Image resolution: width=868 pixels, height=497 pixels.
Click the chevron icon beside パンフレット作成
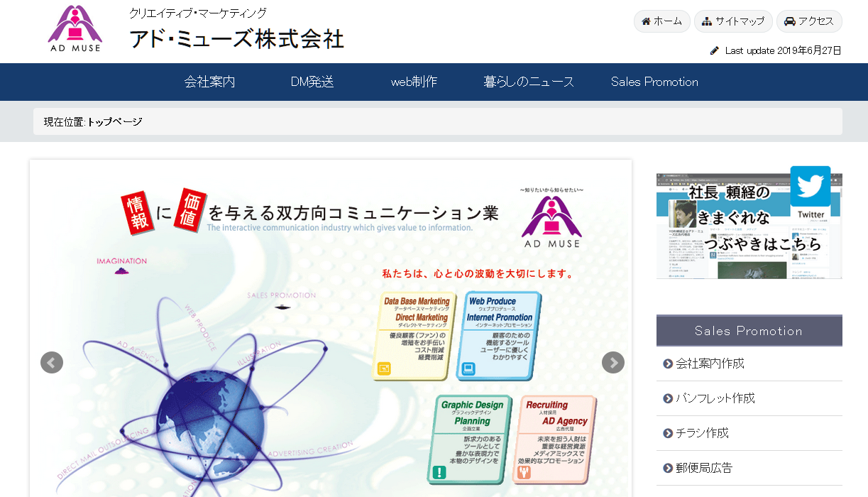pos(668,398)
